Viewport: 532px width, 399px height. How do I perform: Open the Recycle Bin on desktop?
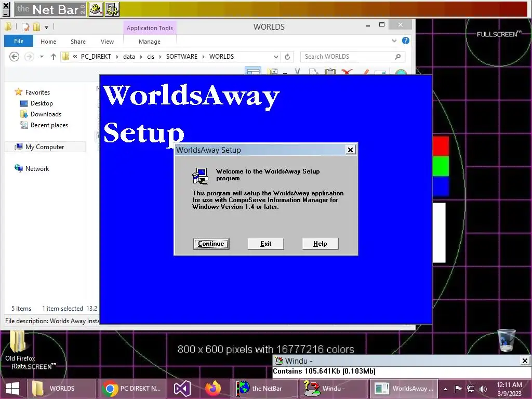coord(507,340)
